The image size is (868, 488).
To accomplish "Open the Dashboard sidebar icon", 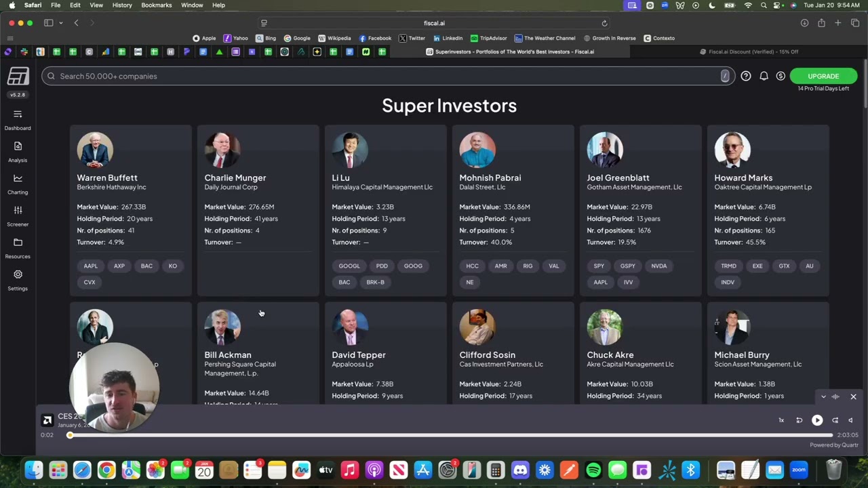I will point(18,114).
